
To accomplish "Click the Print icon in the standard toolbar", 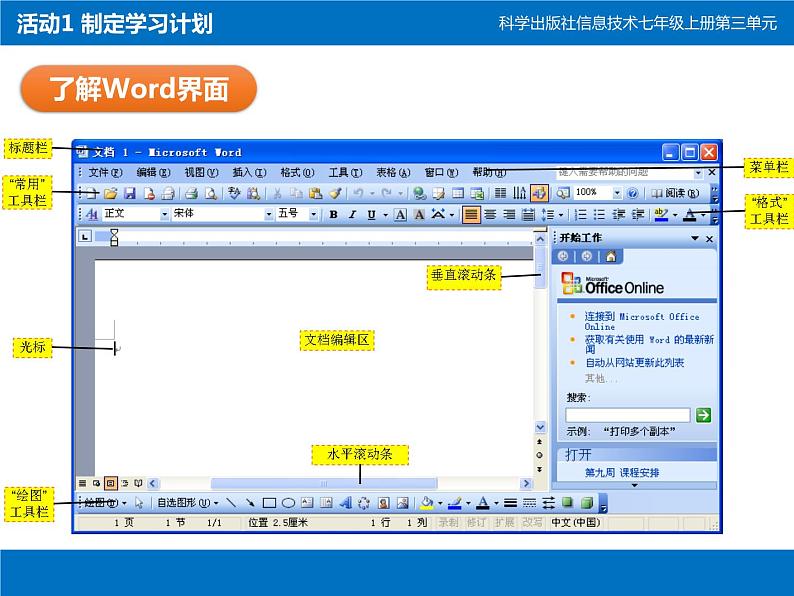I will (x=191, y=193).
